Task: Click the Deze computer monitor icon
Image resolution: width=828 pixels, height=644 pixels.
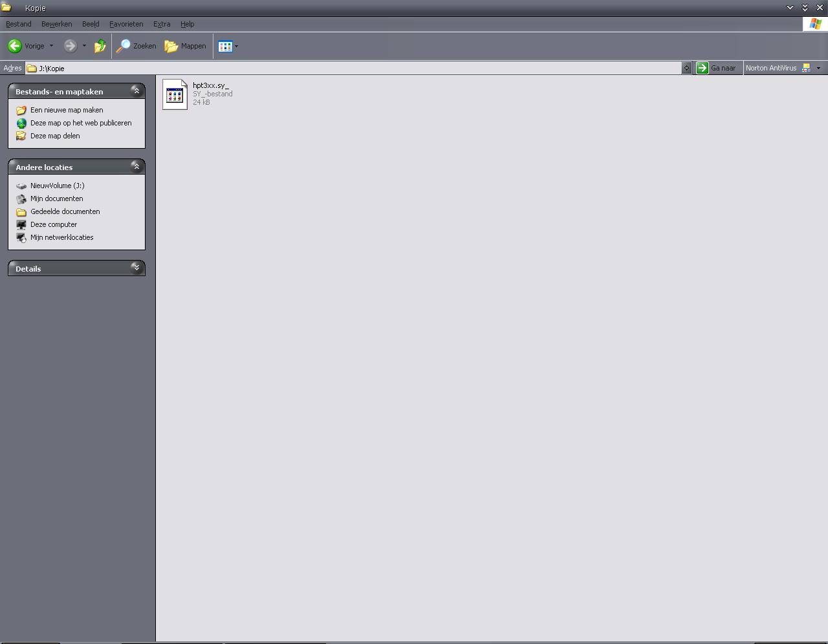Action: 21,224
